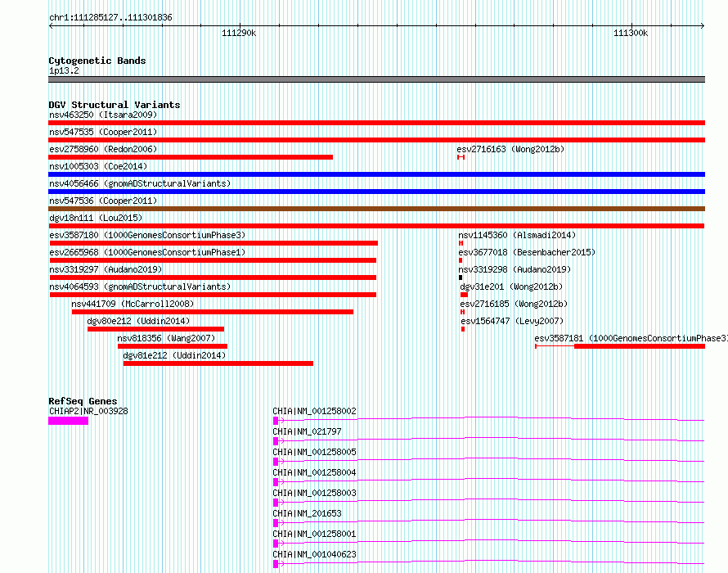Open variant esv1564747 (Levy2007)
This screenshot has height=573, width=728.
point(512,321)
